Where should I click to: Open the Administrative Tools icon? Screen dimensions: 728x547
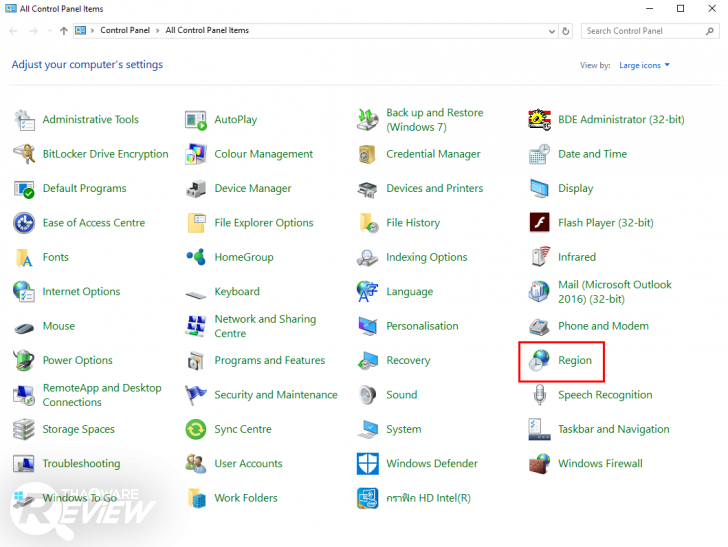tap(24, 120)
